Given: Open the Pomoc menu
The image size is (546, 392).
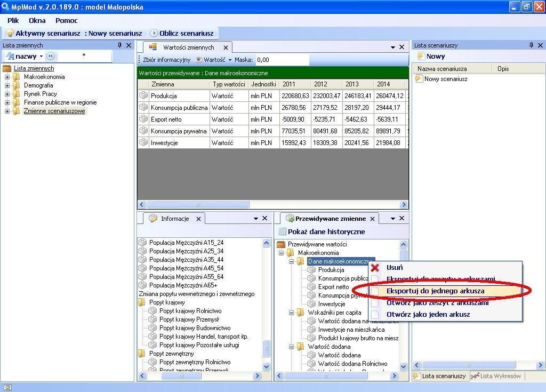Looking at the screenshot, I should coord(67,21).
